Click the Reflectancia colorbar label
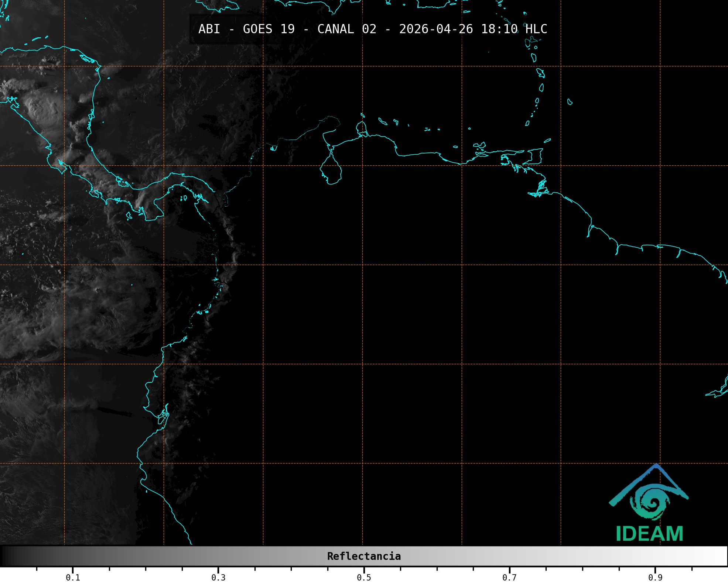This screenshot has height=582, width=728. [364, 556]
